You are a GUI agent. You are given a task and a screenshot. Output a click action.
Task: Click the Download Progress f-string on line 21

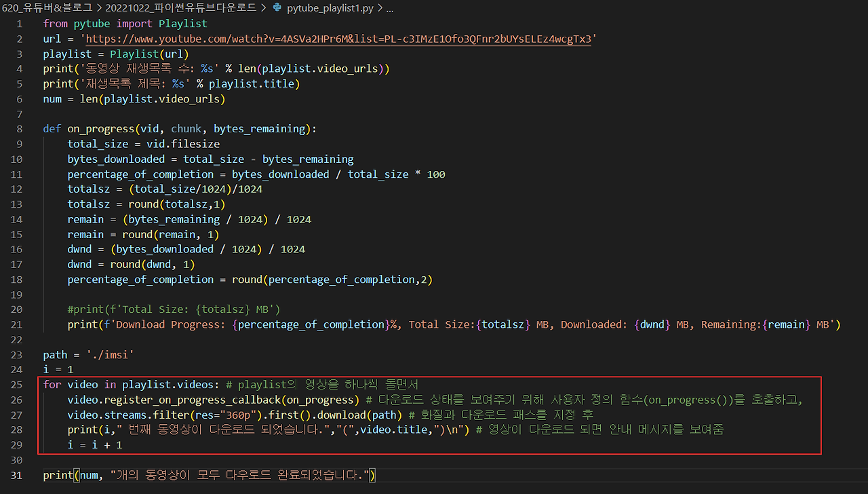pos(473,324)
